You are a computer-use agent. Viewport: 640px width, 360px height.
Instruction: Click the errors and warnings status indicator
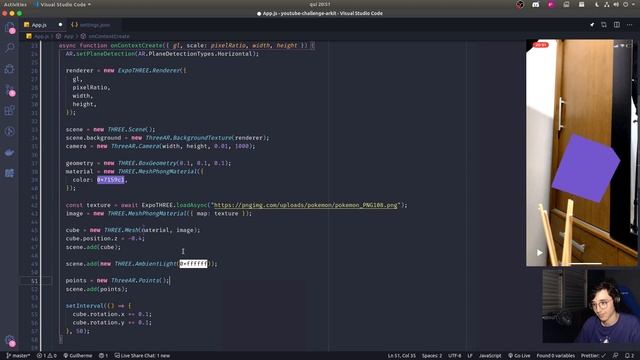[47, 356]
